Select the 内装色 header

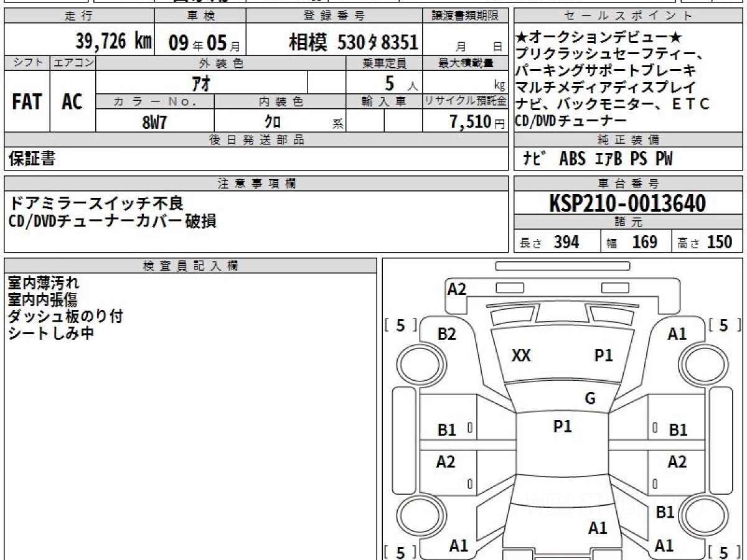tap(281, 102)
